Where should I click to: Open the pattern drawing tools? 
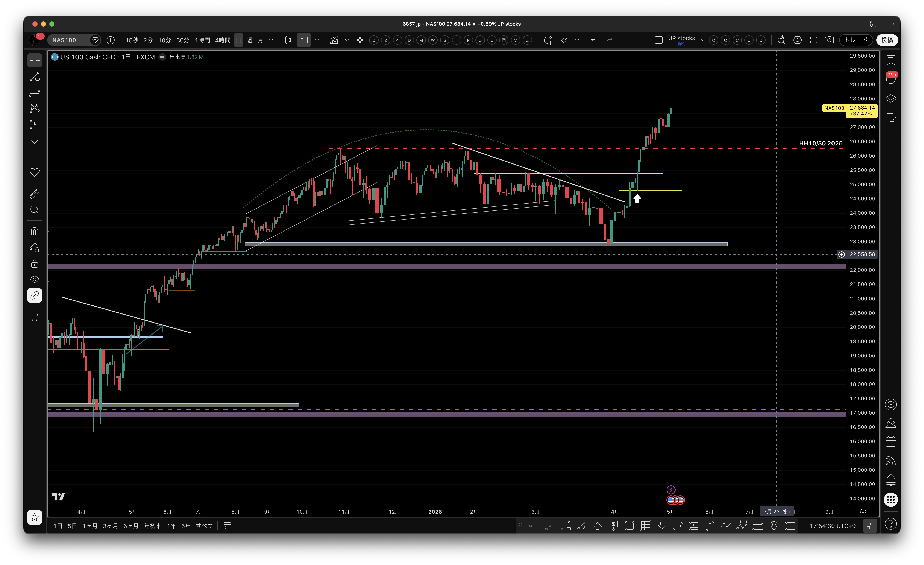coord(35,108)
